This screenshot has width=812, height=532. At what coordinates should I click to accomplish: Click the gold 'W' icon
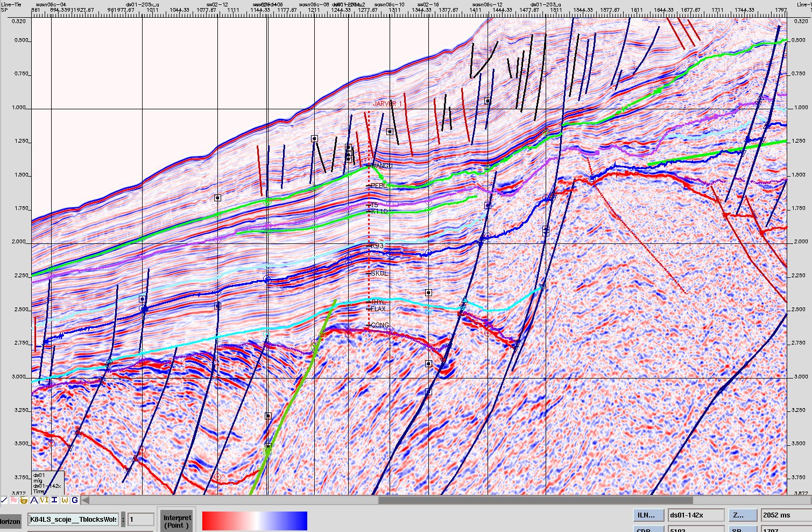[x=65, y=500]
